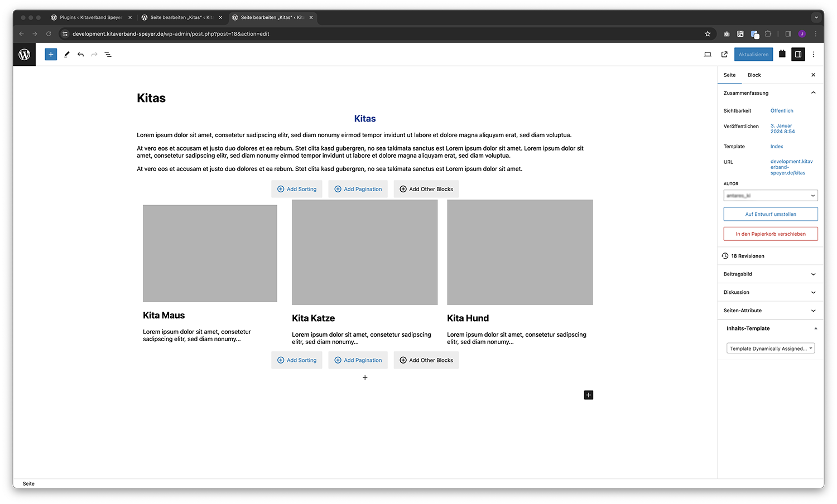This screenshot has width=837, height=504.
Task: Edit the page URL link
Action: click(791, 167)
